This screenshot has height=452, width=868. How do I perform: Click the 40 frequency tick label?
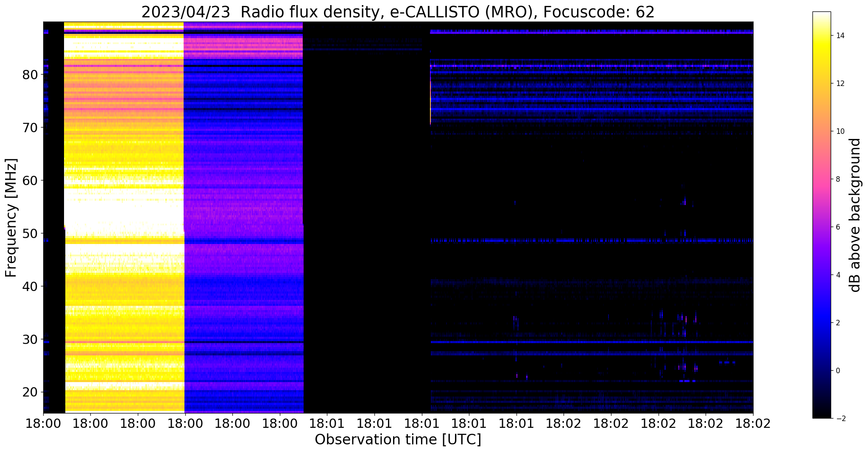(30, 286)
